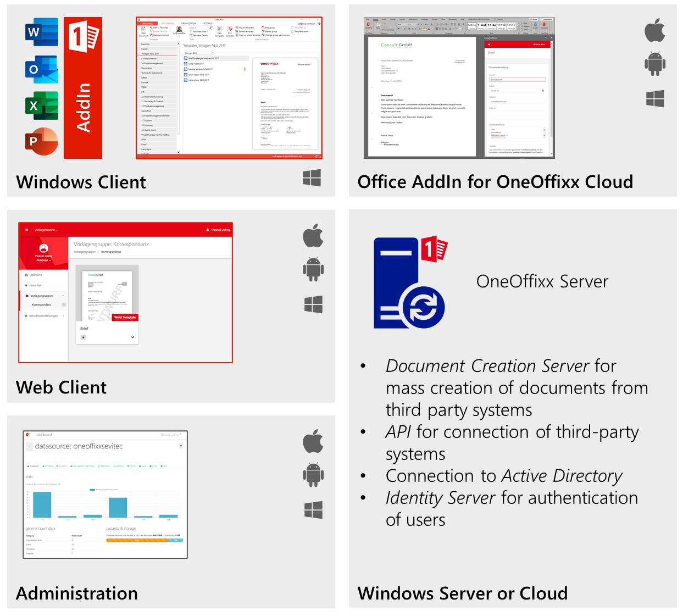Viewport: 683px width, 616px height.
Task: Click the OneOffixx icon in Word ribbon
Action: pos(368,25)
